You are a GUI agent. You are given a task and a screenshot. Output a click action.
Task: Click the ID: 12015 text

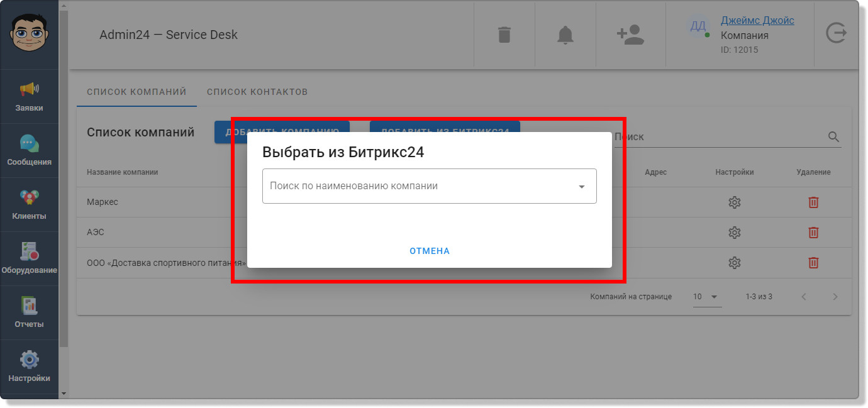[x=739, y=50]
